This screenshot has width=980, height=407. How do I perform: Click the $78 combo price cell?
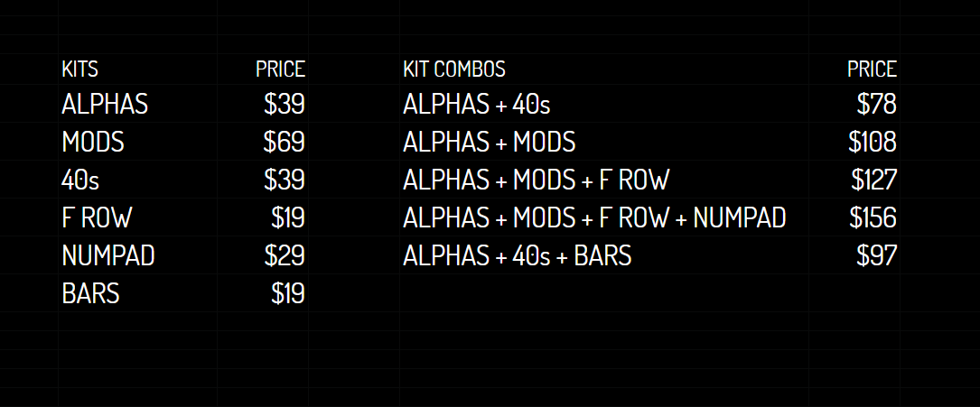click(x=876, y=105)
